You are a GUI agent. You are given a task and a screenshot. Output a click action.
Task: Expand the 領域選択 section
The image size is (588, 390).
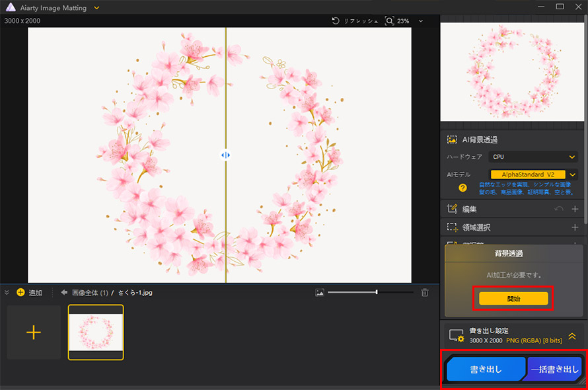[x=575, y=227]
